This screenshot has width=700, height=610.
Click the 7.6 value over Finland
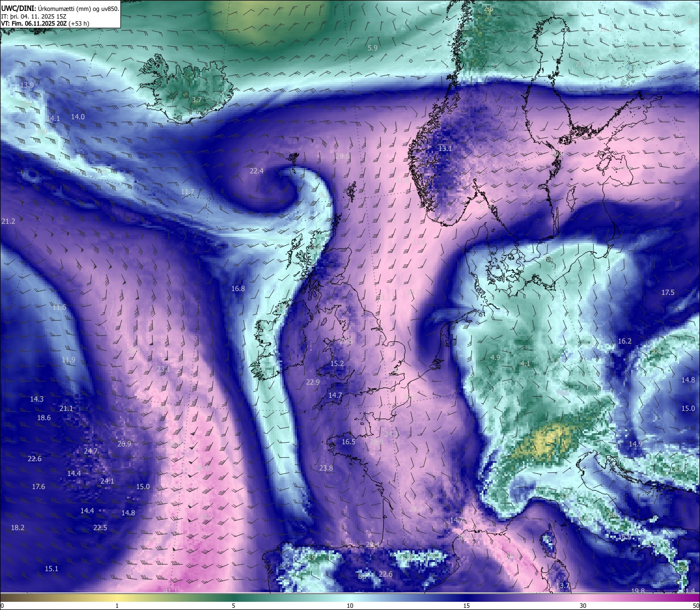coord(580,64)
